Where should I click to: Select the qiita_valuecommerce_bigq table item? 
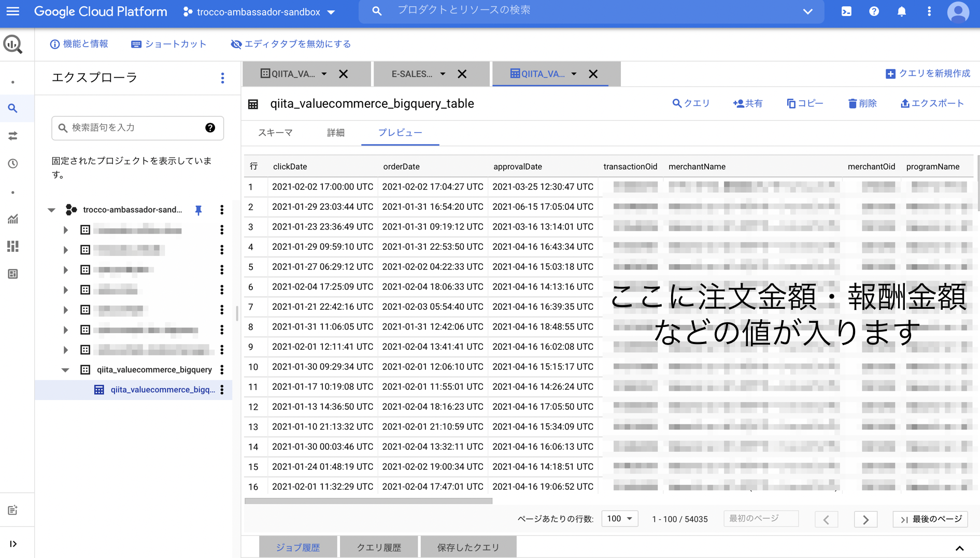click(162, 390)
